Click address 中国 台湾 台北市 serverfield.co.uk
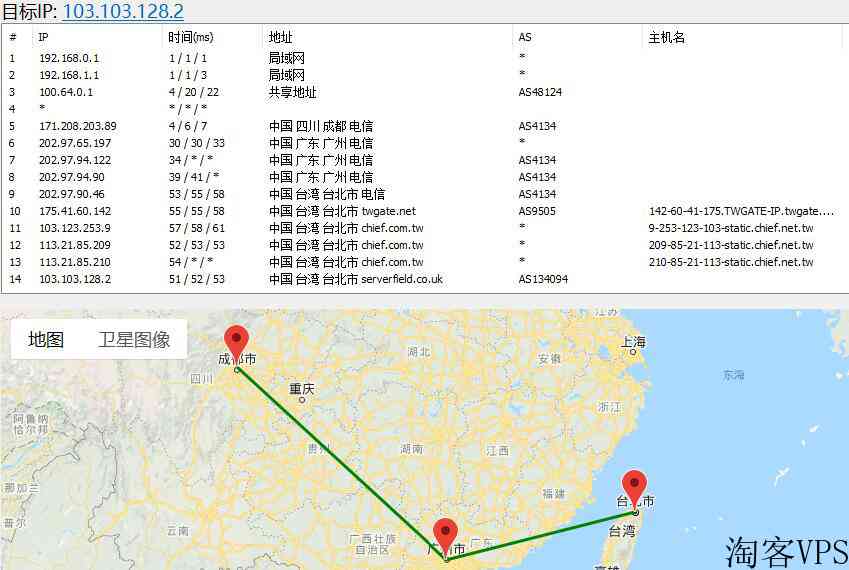This screenshot has width=849, height=570. 356,279
